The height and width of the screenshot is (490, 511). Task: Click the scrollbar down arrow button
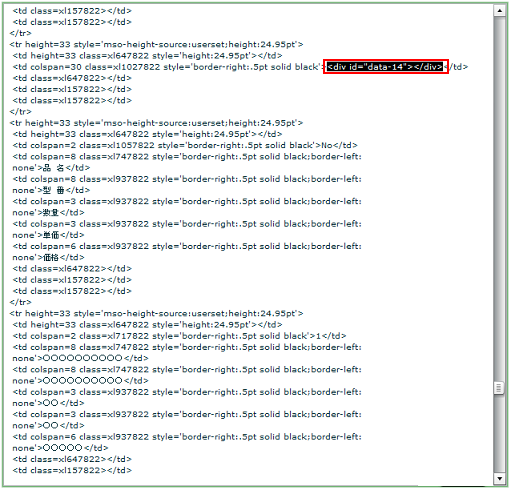click(499, 479)
